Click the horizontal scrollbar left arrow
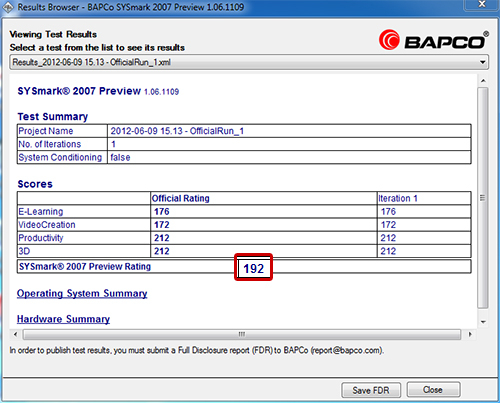The width and height of the screenshot is (500, 403). [15, 334]
